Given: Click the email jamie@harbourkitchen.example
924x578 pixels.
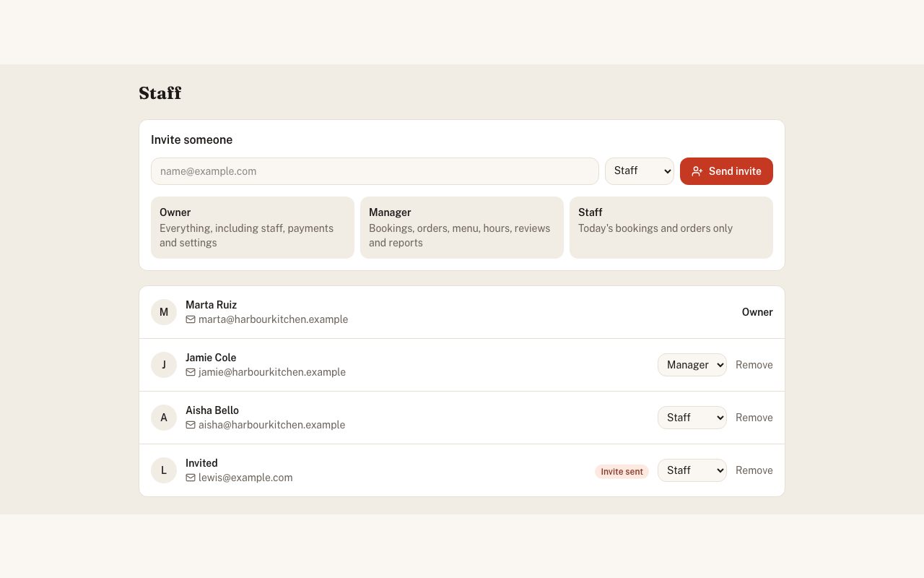Looking at the screenshot, I should [x=272, y=372].
